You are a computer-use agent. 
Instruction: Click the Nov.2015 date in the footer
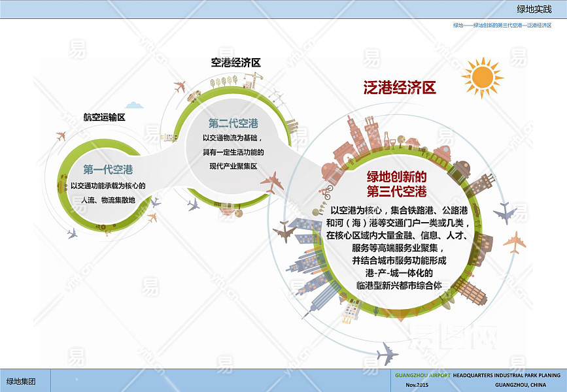[417, 385]
